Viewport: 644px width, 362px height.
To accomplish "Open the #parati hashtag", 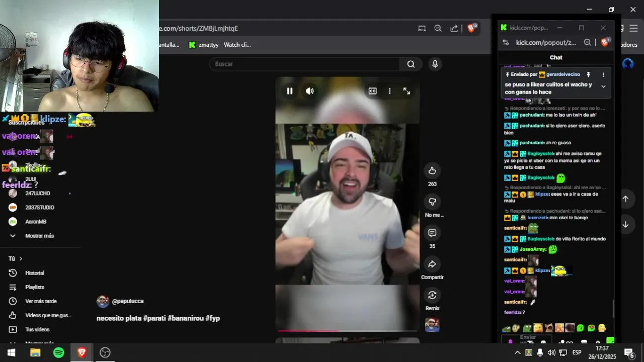I will 154,318.
